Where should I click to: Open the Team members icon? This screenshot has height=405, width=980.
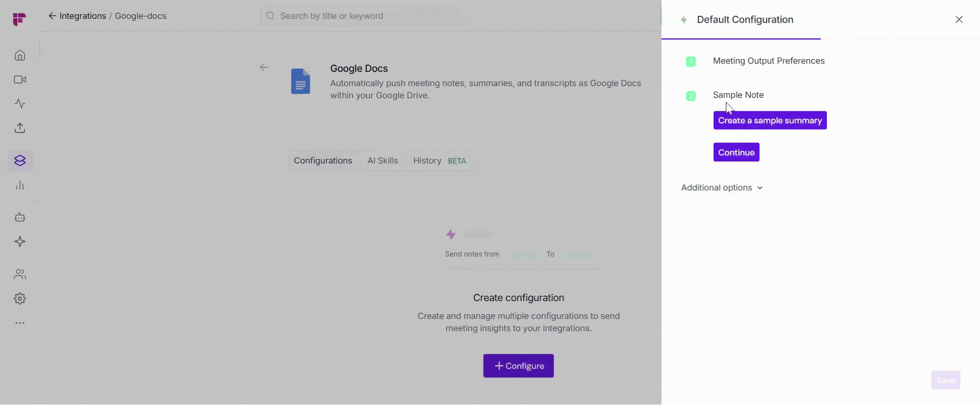point(20,274)
